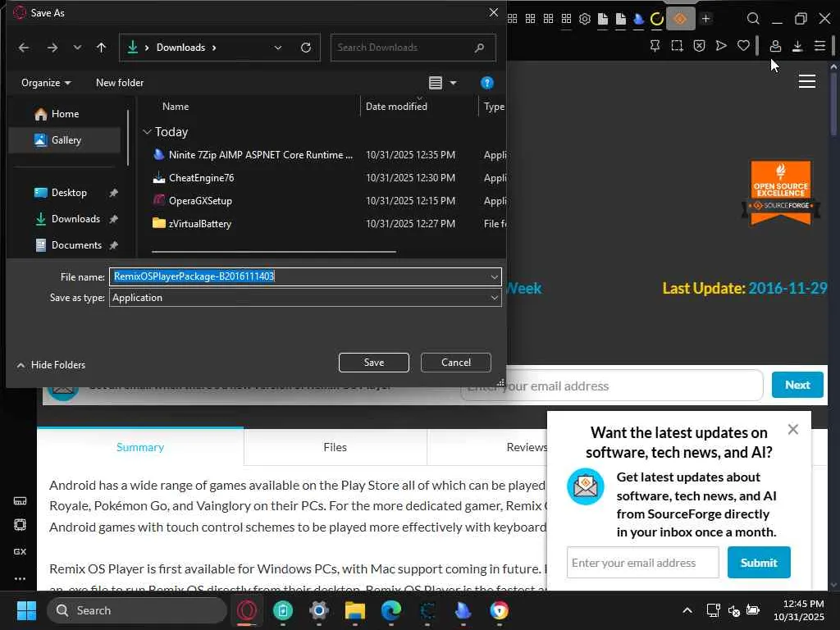Image resolution: width=840 pixels, height=630 pixels.
Task: Change view with the view icon
Action: [x=436, y=83]
